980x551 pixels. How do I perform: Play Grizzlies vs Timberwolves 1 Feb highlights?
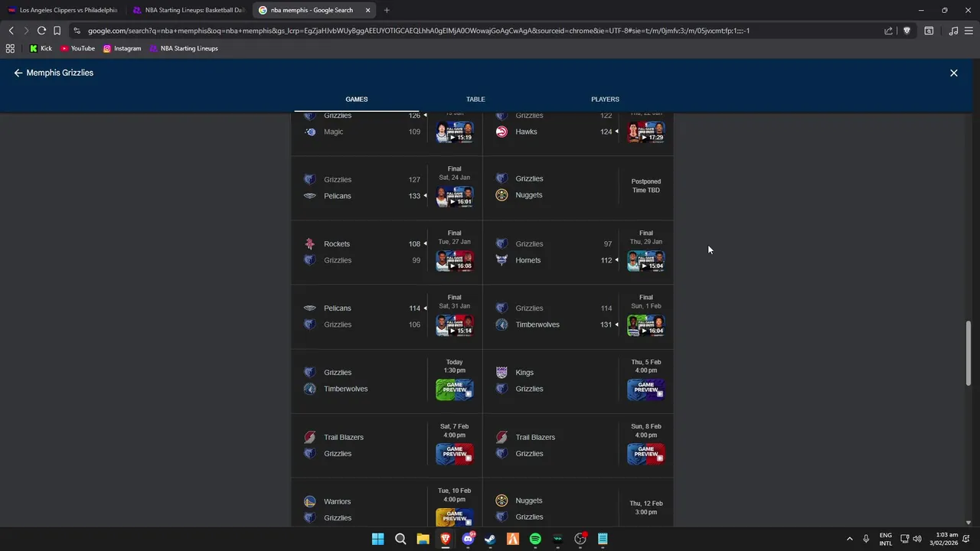pos(646,324)
